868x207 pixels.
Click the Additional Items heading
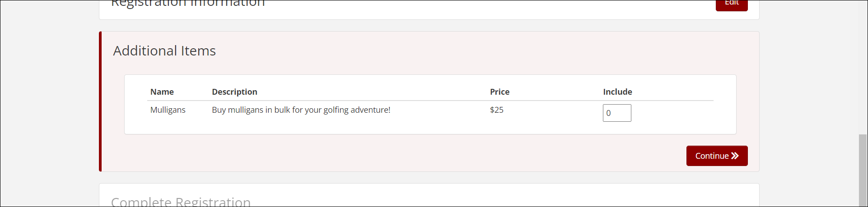point(164,51)
